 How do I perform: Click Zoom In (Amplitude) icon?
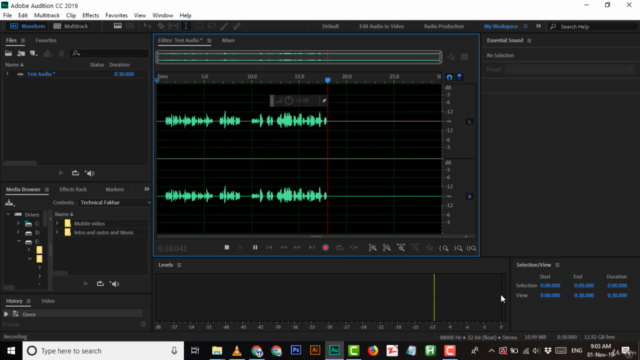pyautogui.click(x=373, y=248)
